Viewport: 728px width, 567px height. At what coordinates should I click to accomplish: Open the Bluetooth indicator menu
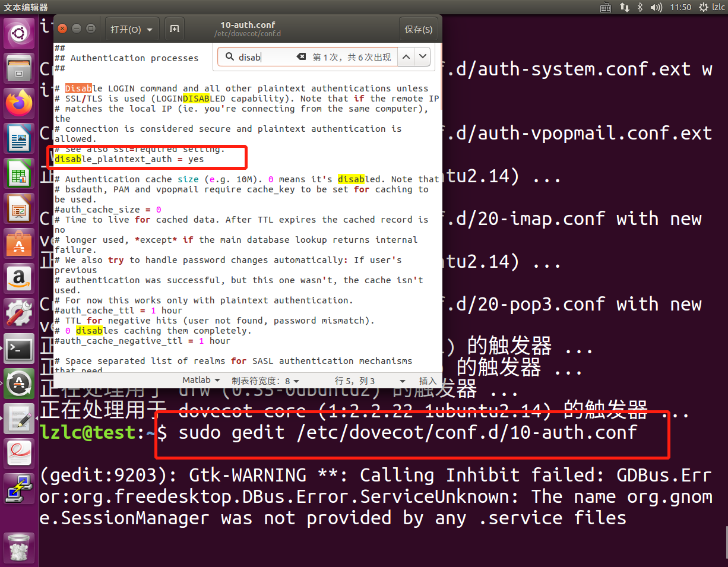(x=640, y=7)
